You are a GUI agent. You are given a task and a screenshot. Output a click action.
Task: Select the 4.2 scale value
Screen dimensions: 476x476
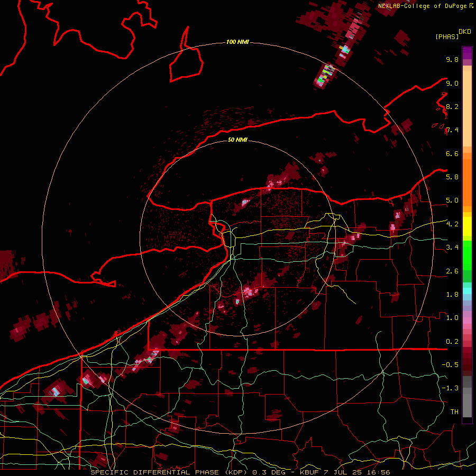click(x=452, y=224)
